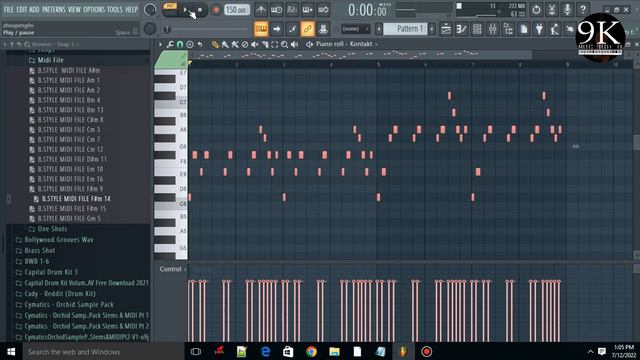Open the VIEW menu

pos(74,9)
